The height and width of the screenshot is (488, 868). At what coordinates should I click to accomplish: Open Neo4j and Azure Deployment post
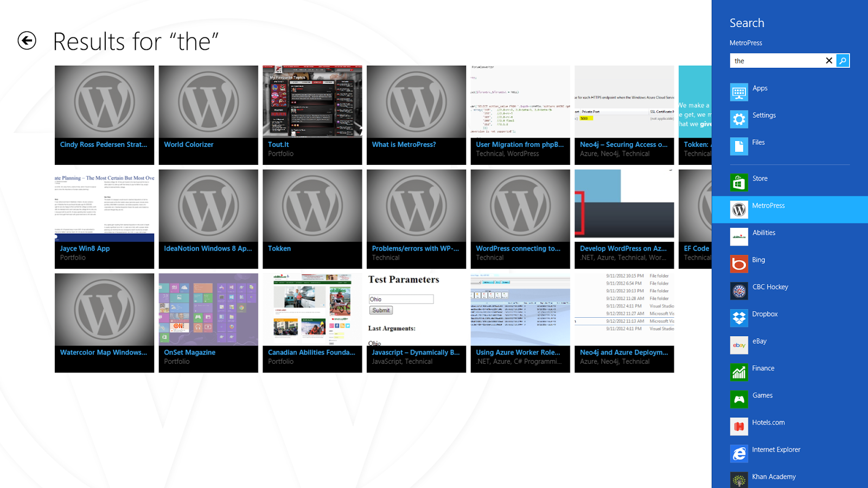point(624,323)
